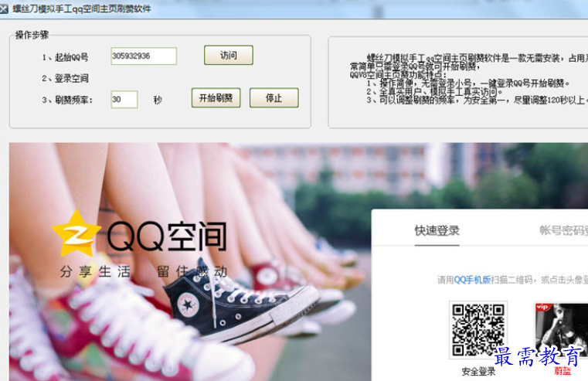Screen dimensions: 588x381
Task: Focus the 刷赞频率 seconds field
Action: coord(124,100)
